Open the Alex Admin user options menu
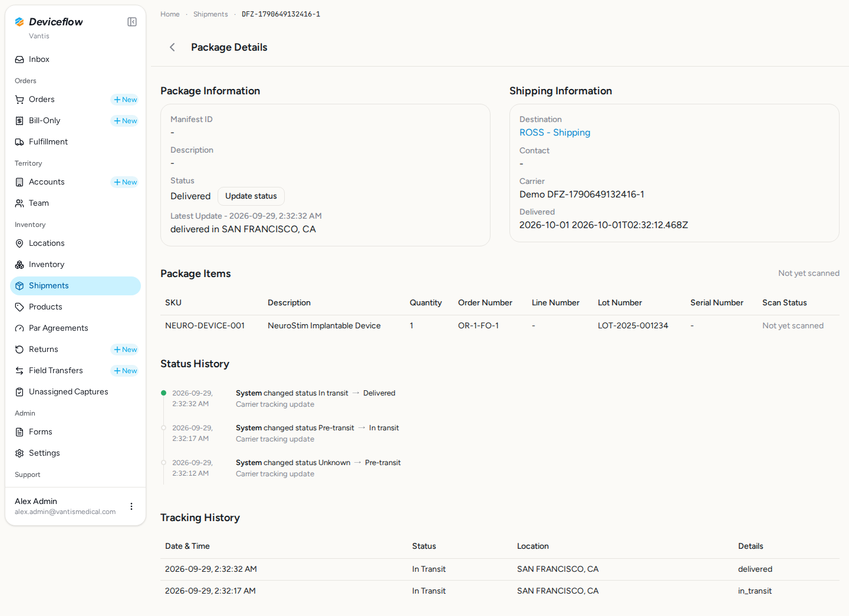This screenshot has height=616, width=849. coord(131,506)
